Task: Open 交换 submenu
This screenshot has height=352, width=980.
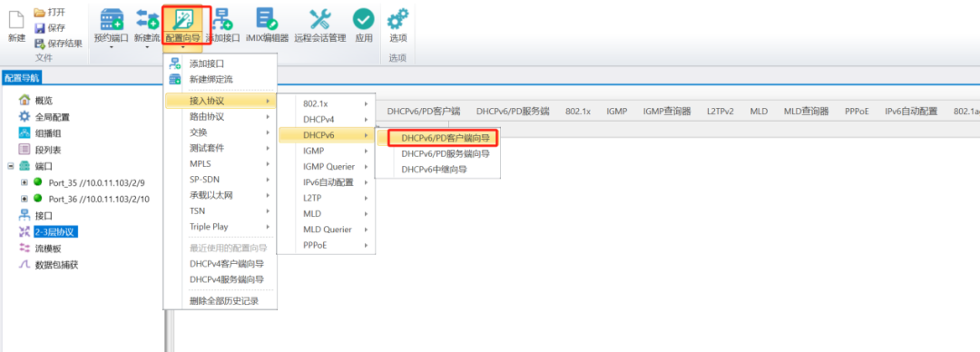Action: pyautogui.click(x=220, y=132)
